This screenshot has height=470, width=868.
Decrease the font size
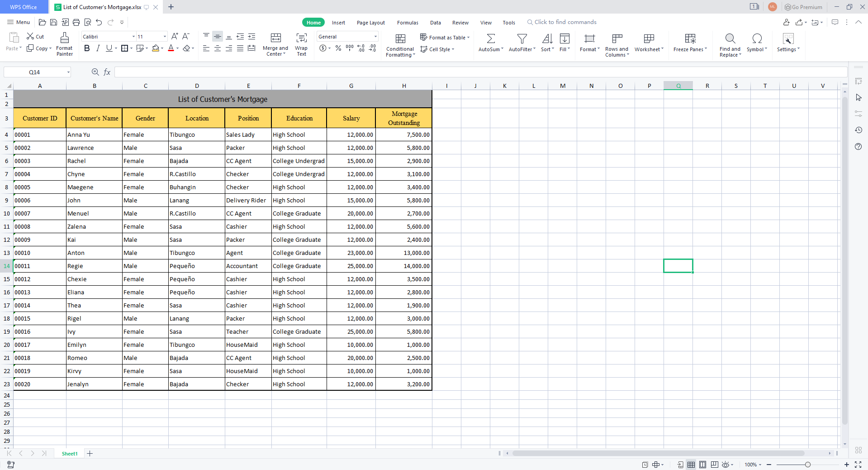[x=186, y=36]
